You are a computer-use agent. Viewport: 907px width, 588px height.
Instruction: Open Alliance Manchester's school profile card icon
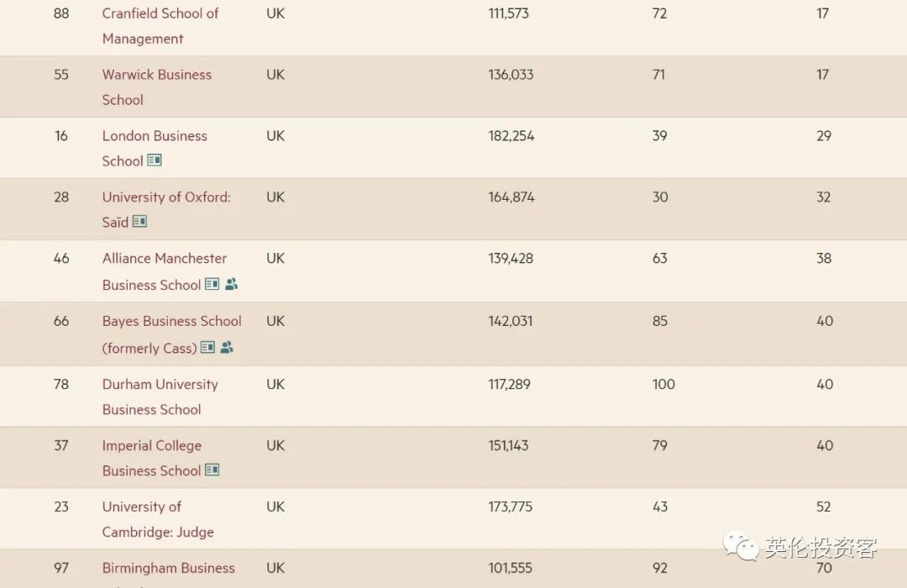tap(212, 285)
